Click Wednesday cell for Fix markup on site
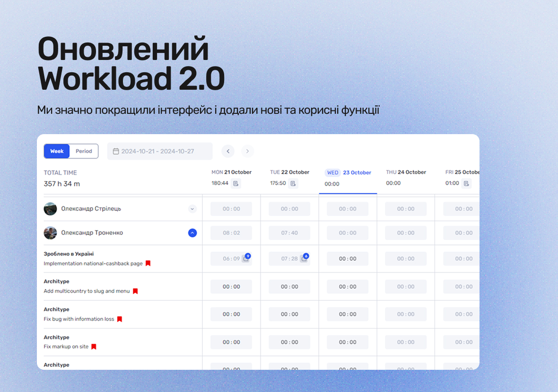The height and width of the screenshot is (392, 558). tap(348, 342)
